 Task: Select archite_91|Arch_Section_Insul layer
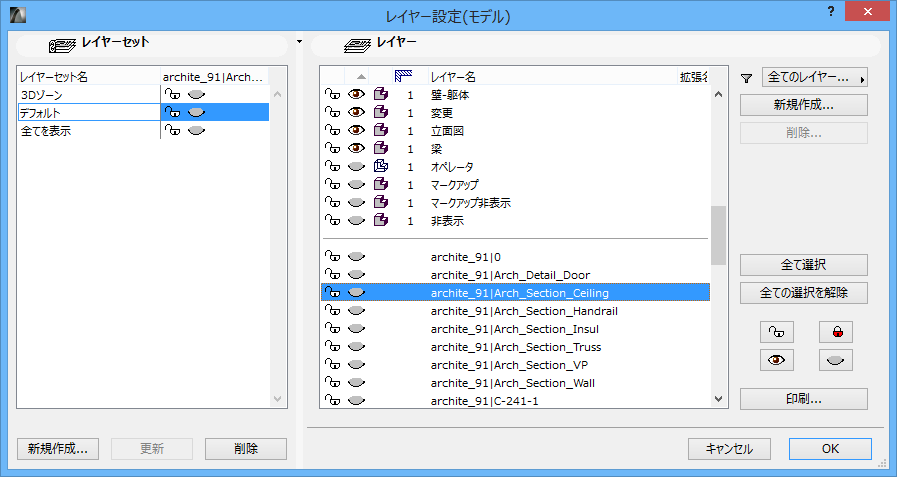tap(515, 329)
